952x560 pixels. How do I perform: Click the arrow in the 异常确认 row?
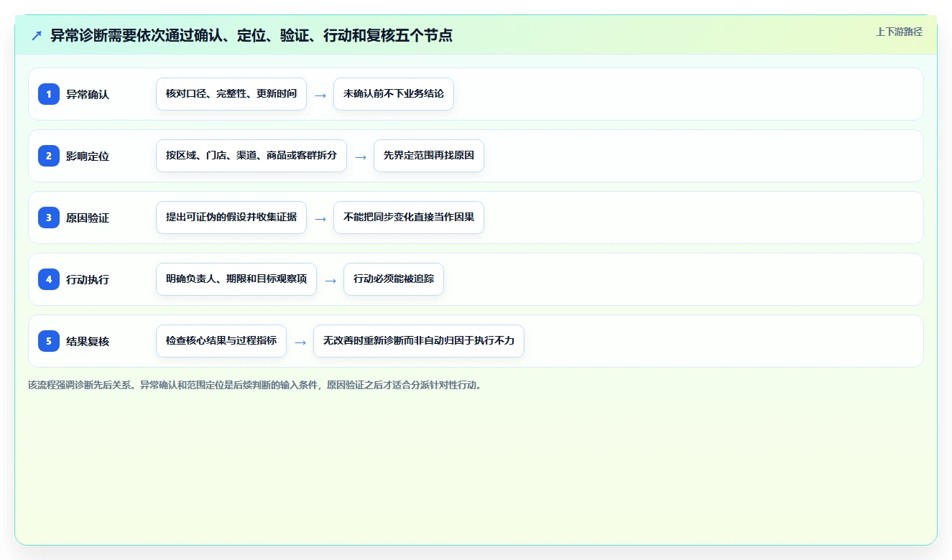click(x=320, y=95)
